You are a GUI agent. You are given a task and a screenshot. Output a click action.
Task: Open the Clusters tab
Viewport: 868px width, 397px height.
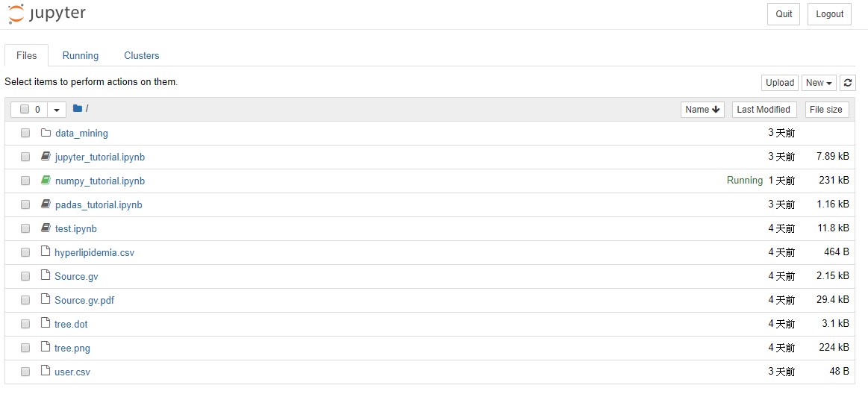(142, 55)
